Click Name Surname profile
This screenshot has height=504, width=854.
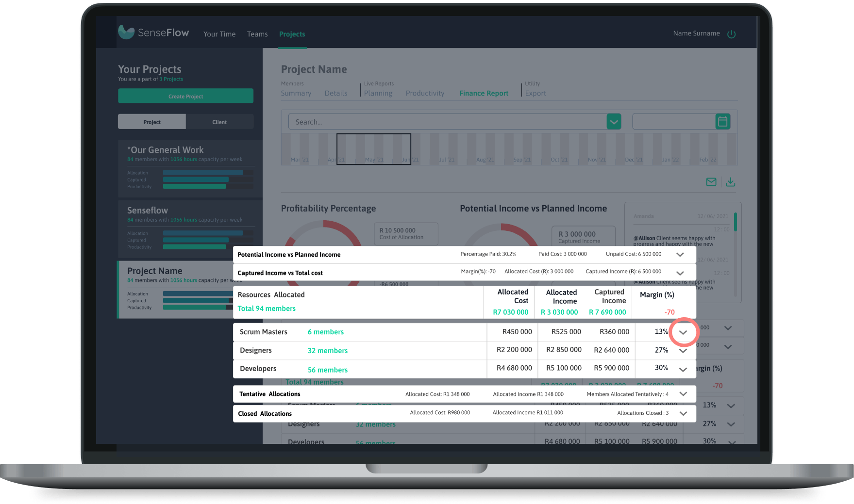pos(696,33)
